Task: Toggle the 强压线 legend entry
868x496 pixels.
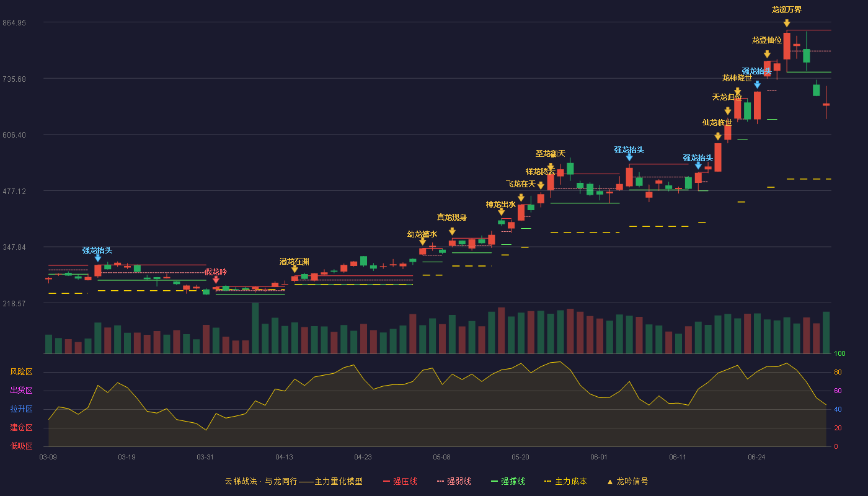Action: [x=400, y=481]
